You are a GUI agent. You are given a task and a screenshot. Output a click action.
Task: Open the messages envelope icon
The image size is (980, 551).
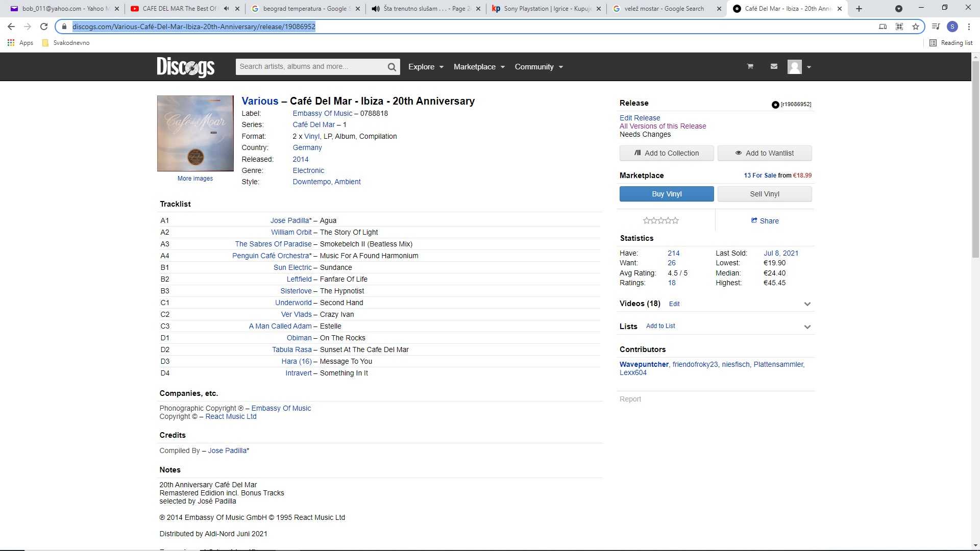point(774,66)
